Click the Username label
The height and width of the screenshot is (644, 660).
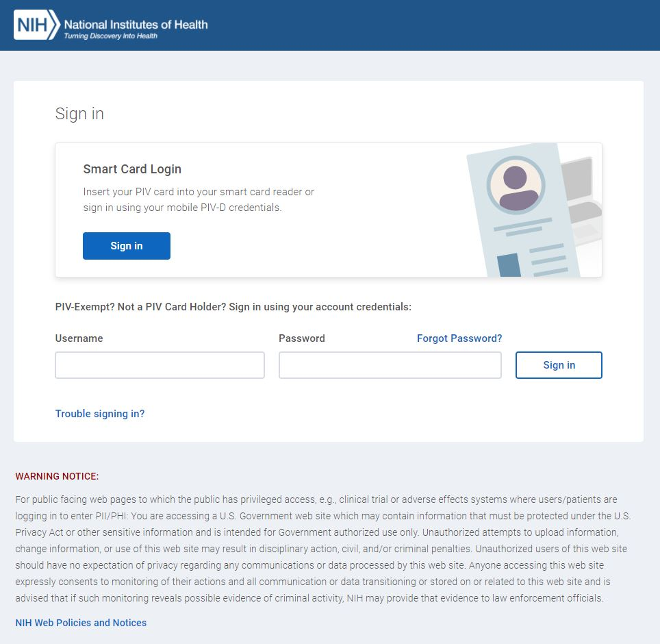point(79,338)
